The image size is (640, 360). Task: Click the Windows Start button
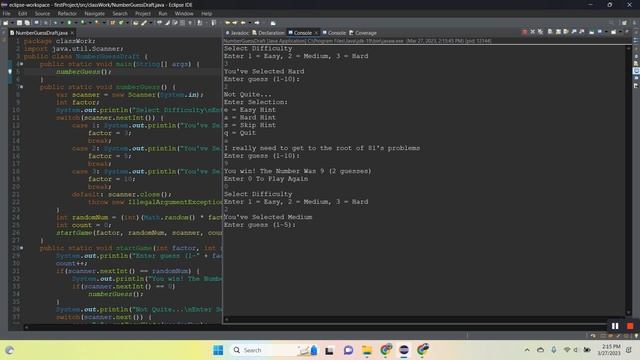(x=218, y=350)
